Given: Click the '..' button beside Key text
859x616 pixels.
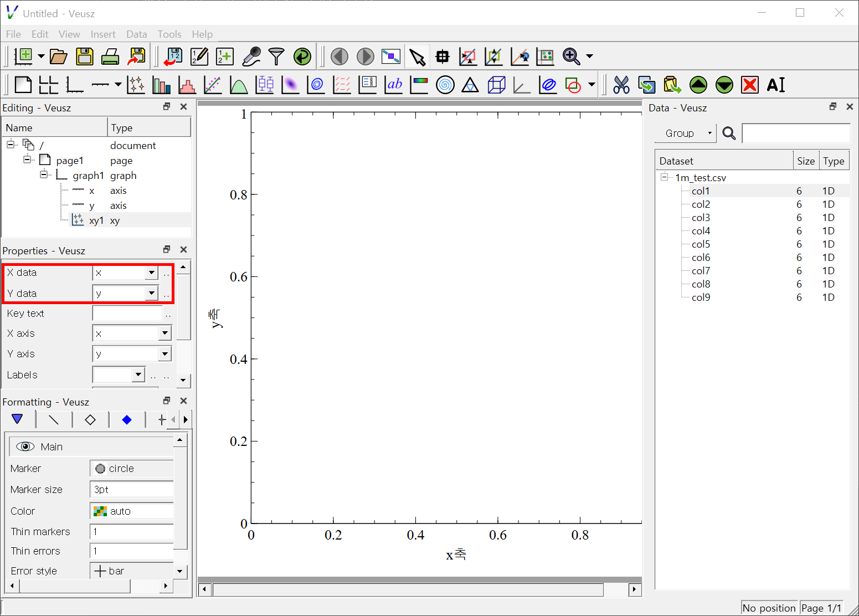Looking at the screenshot, I should click(x=168, y=314).
